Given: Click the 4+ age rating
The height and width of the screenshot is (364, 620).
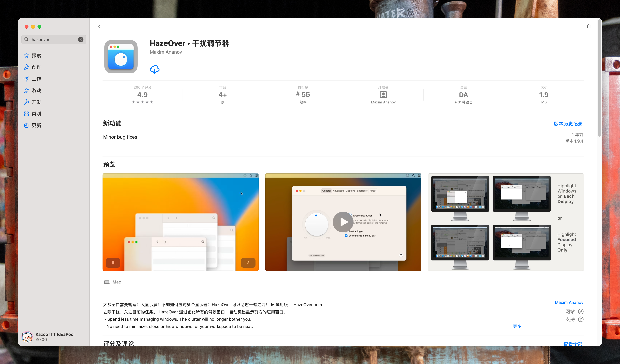Looking at the screenshot, I should [x=223, y=95].
